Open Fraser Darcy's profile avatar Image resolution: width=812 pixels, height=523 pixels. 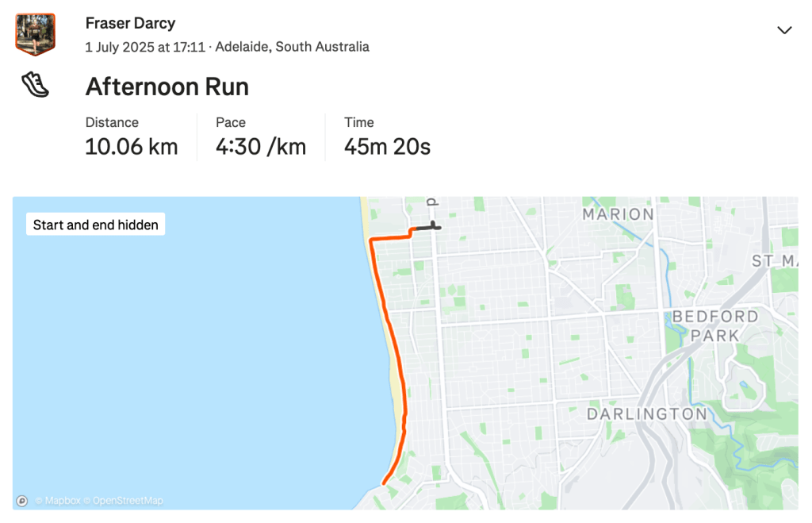35,34
